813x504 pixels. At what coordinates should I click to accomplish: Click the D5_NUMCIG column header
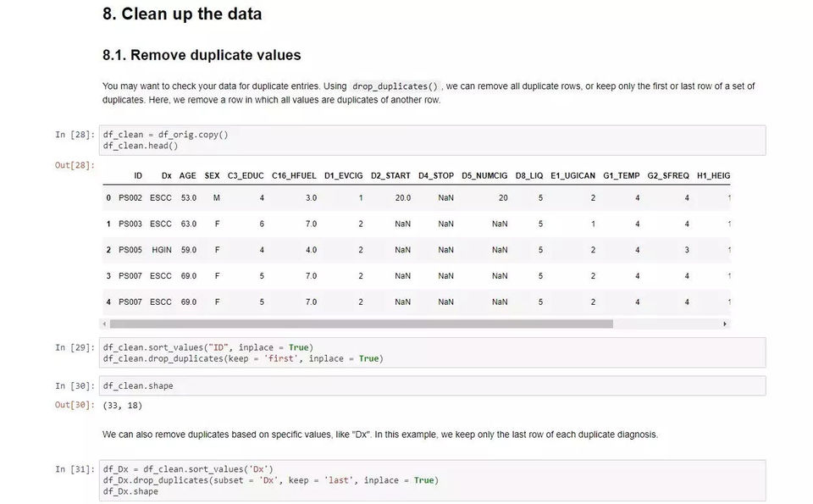click(484, 176)
